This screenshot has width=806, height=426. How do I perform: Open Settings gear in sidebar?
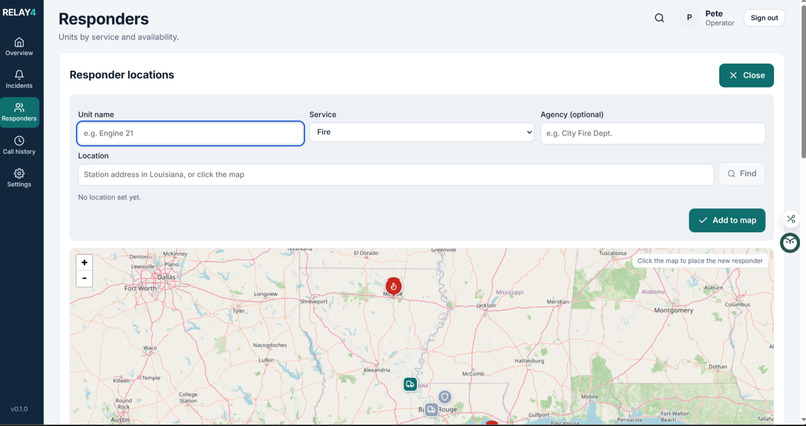[19, 178]
